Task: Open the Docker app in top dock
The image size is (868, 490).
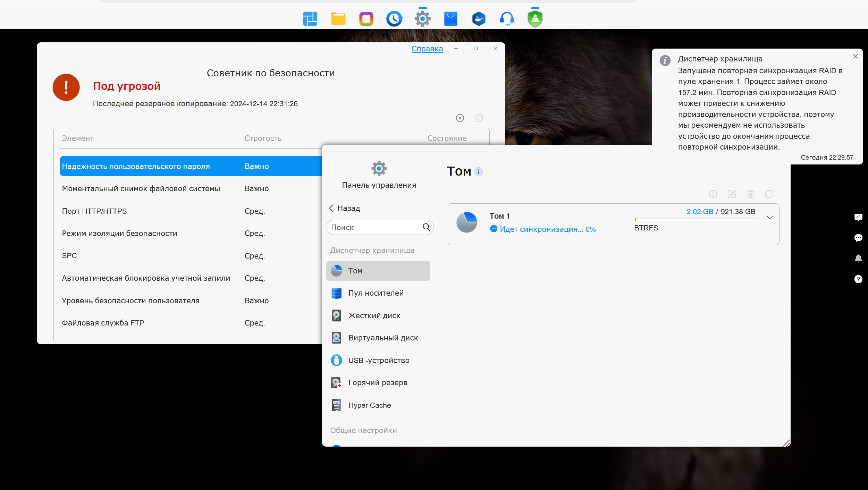Action: point(479,19)
